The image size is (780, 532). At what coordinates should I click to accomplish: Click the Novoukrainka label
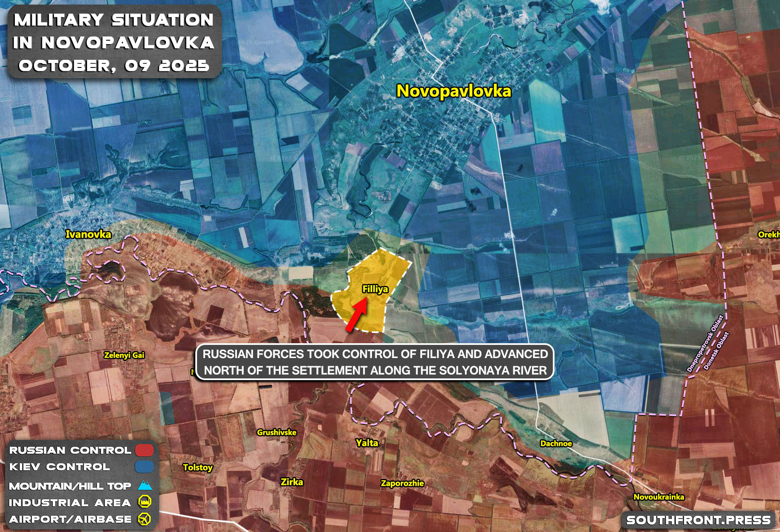(659, 497)
